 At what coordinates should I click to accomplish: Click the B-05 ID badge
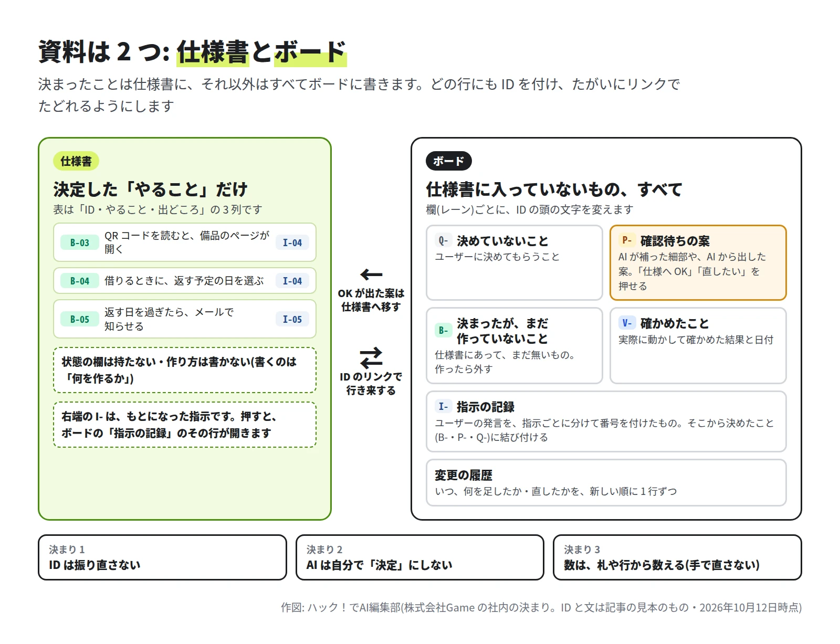coord(80,319)
